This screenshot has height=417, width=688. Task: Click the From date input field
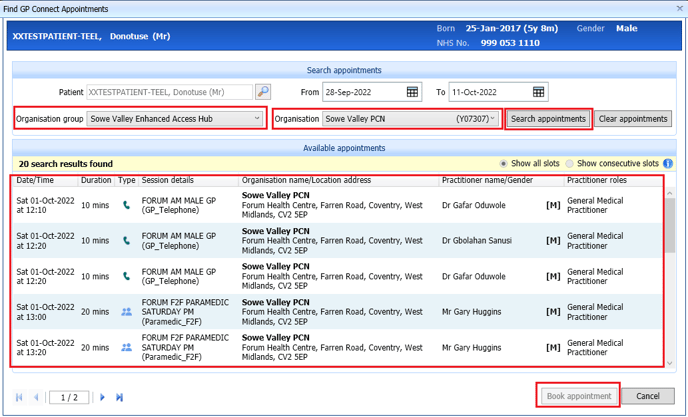(361, 92)
